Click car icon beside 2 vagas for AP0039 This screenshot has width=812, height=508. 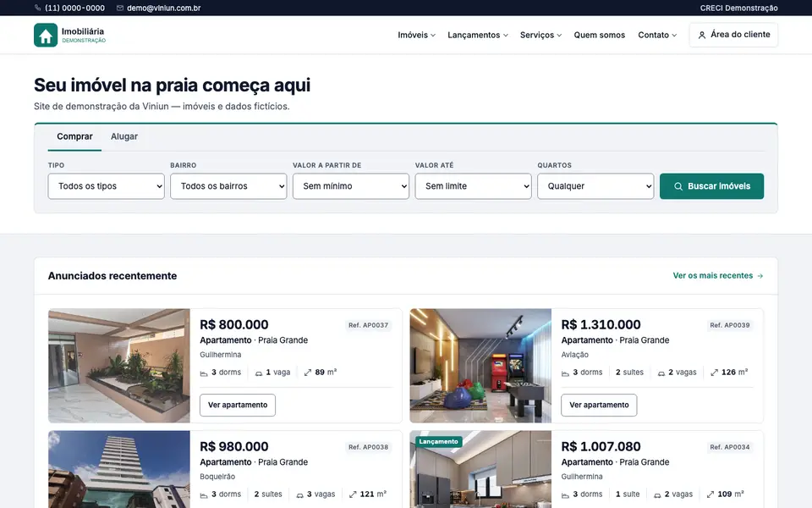click(x=661, y=373)
